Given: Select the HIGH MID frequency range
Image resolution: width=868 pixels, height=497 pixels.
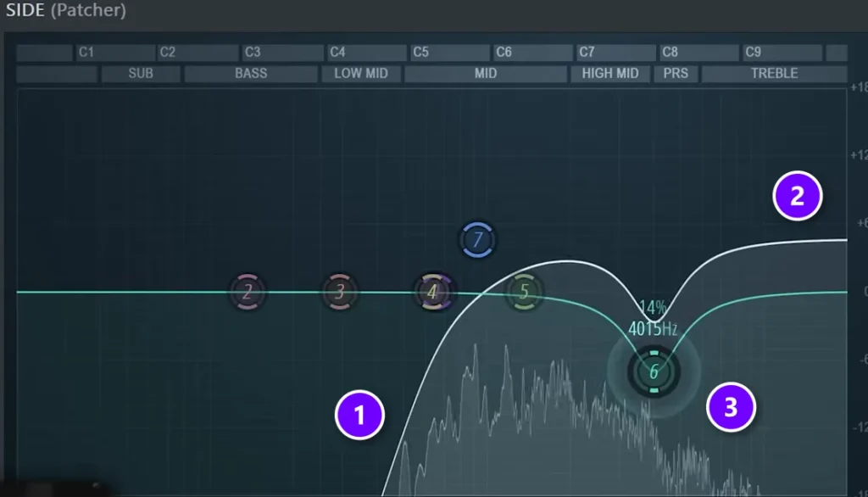Looking at the screenshot, I should (x=610, y=74).
